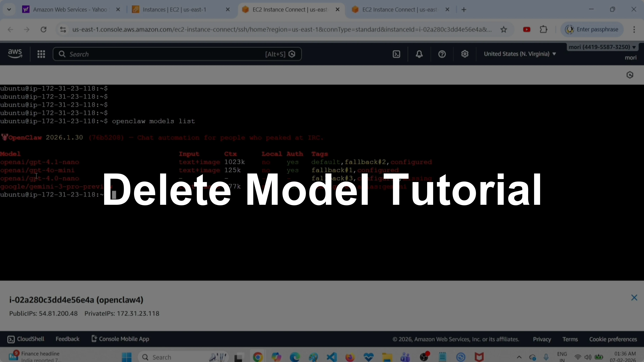Click the AWS help question mark icon

(x=442, y=54)
